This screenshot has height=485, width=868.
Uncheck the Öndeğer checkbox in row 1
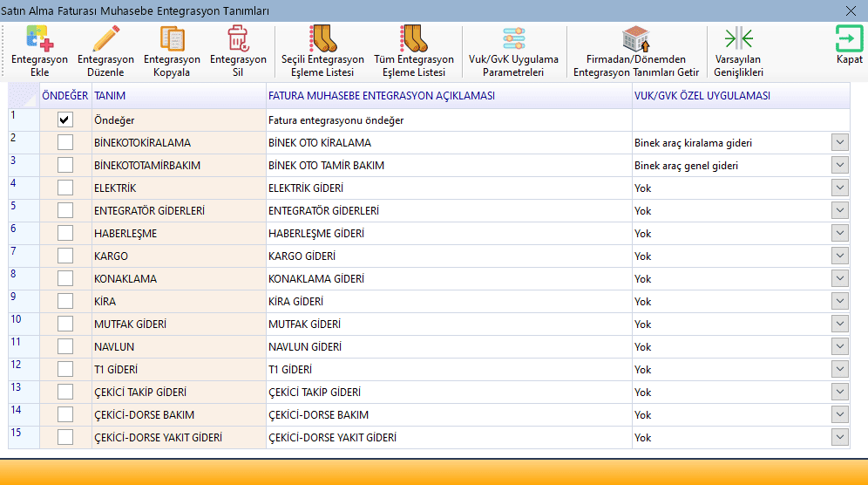(65, 120)
